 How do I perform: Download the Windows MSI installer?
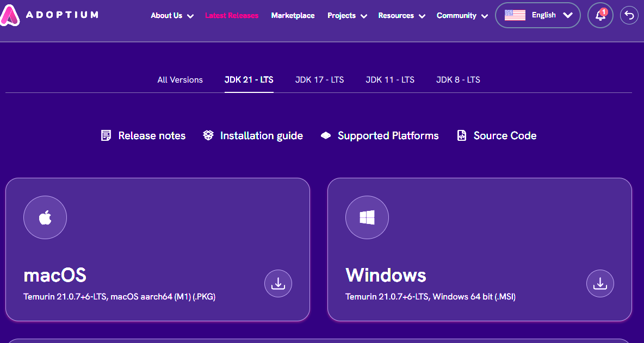coord(600,284)
